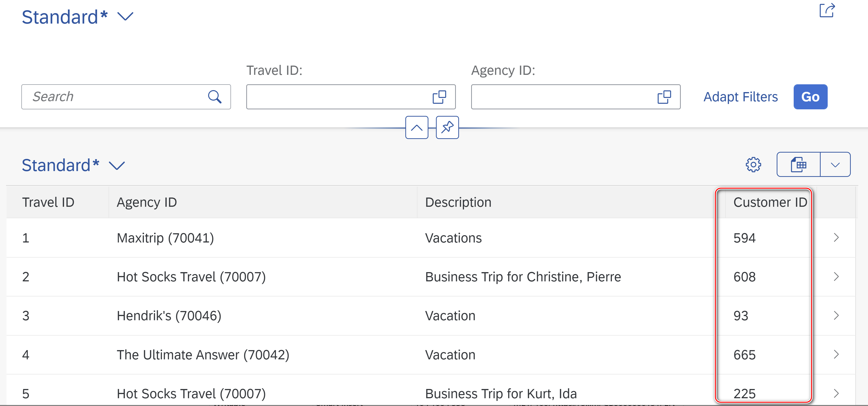Image resolution: width=868 pixels, height=406 pixels.
Task: Open the export button's dropdown arrow
Action: 835,164
